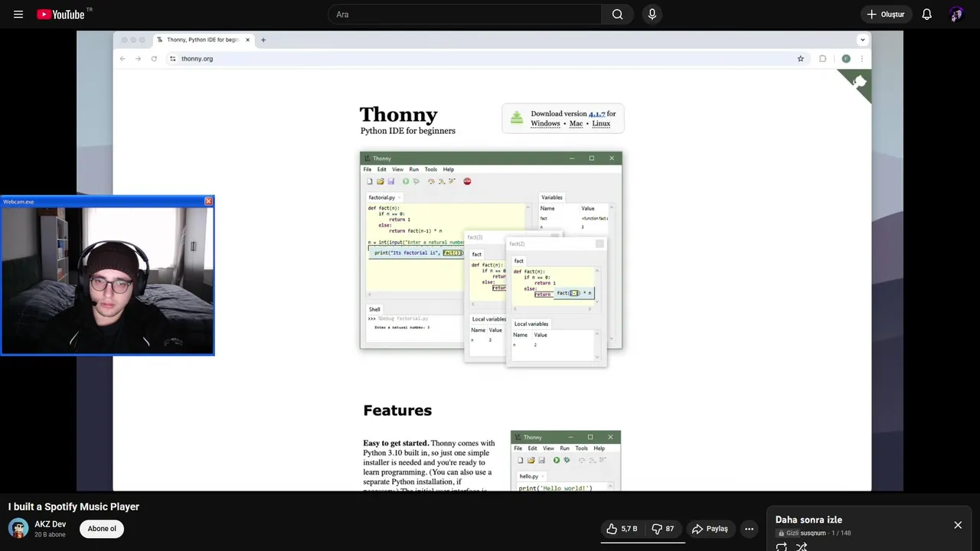Open the browser extensions puzzle icon
980x551 pixels.
[x=823, y=59]
